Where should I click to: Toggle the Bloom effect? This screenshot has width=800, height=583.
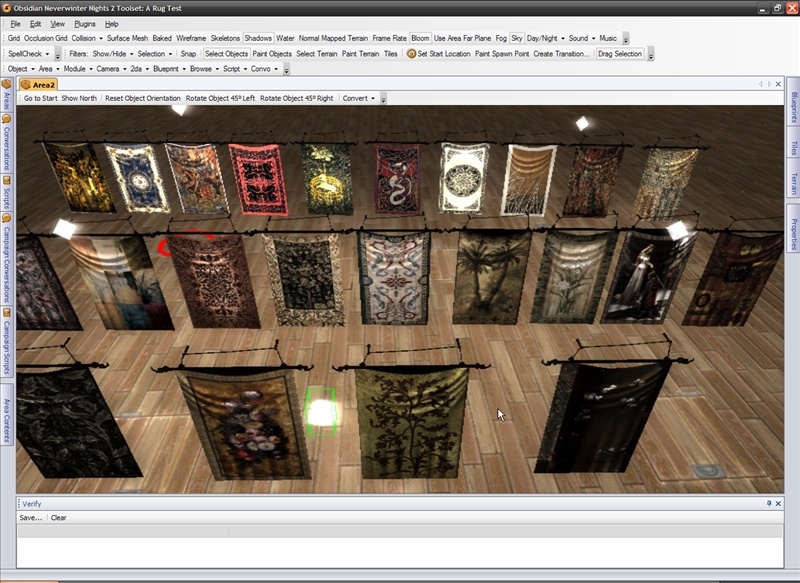tap(420, 38)
